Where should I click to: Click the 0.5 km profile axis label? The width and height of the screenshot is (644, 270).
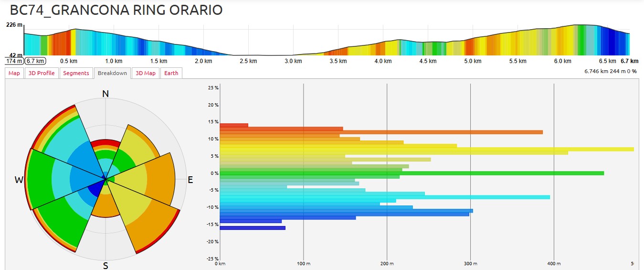click(x=69, y=61)
